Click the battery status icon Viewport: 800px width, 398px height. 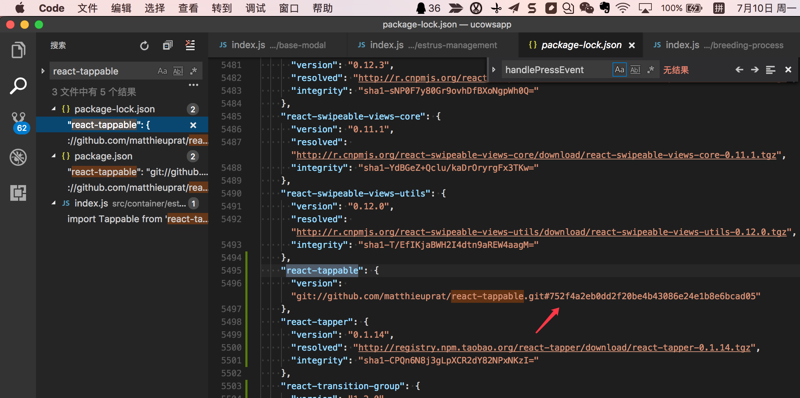tap(693, 8)
